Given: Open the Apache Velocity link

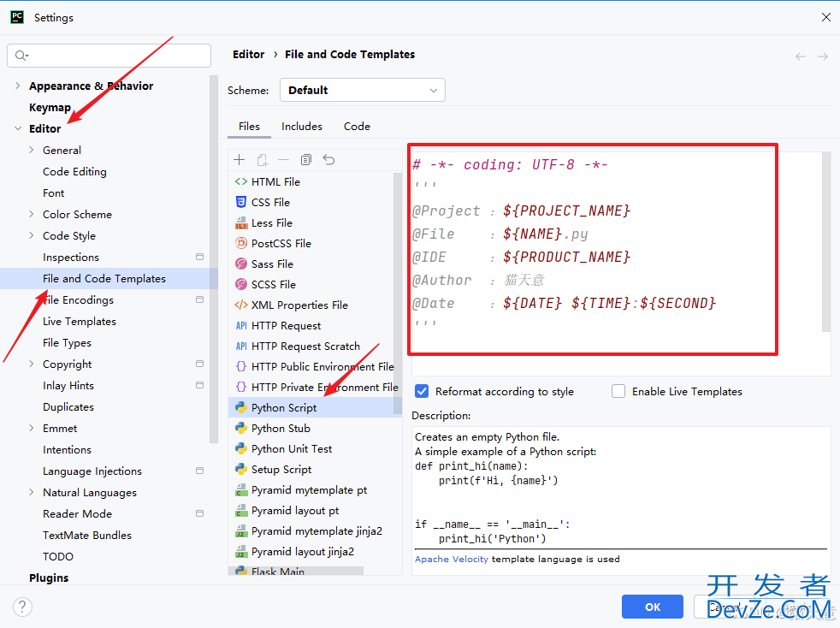Looking at the screenshot, I should [x=451, y=559].
